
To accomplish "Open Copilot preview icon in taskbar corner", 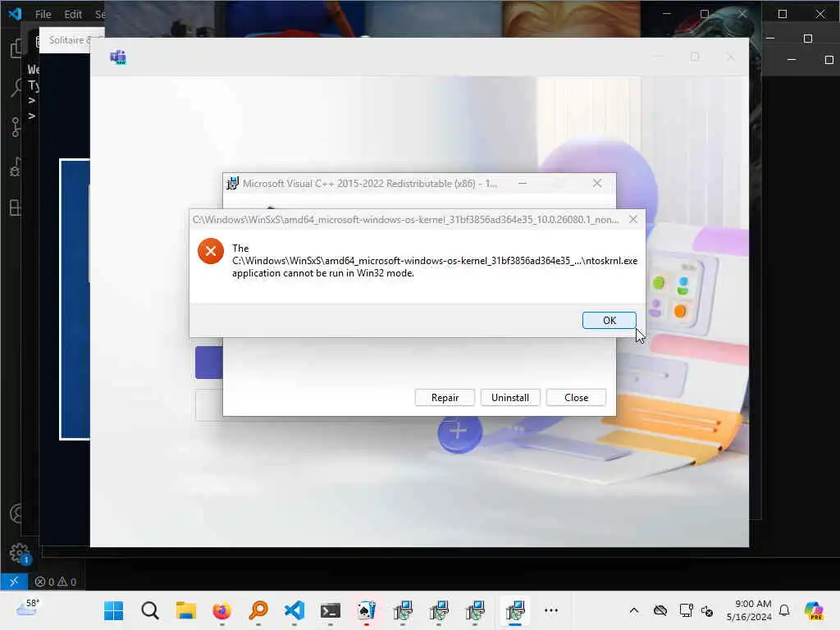I will click(814, 610).
